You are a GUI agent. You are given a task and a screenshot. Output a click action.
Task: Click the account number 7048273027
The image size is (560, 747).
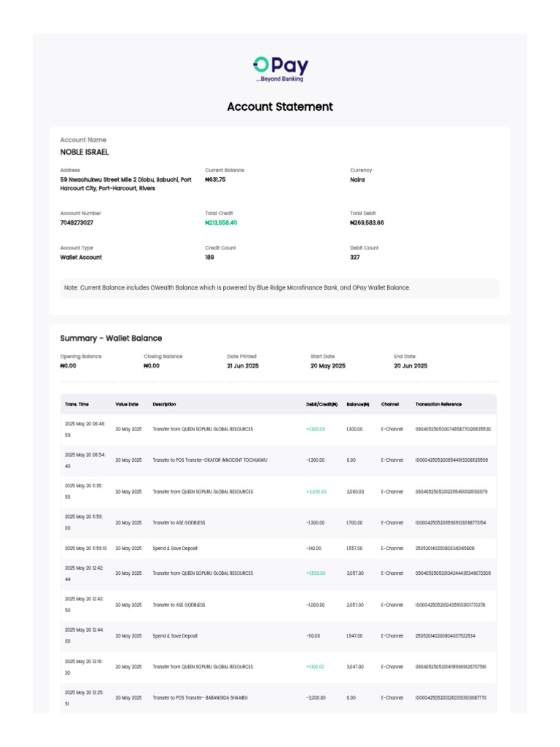[x=77, y=222]
